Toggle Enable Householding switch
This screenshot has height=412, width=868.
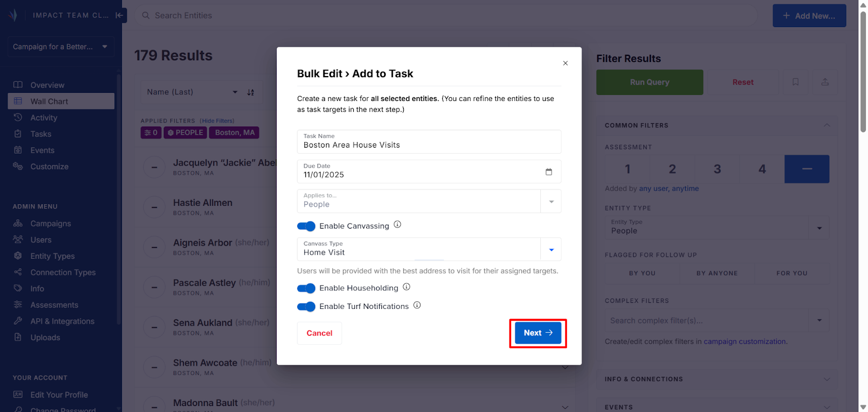point(307,288)
